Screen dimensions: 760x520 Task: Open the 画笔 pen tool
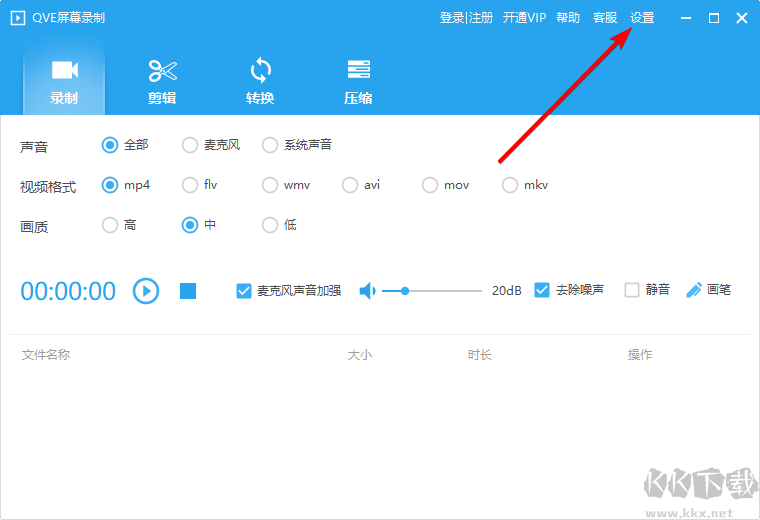(x=708, y=290)
